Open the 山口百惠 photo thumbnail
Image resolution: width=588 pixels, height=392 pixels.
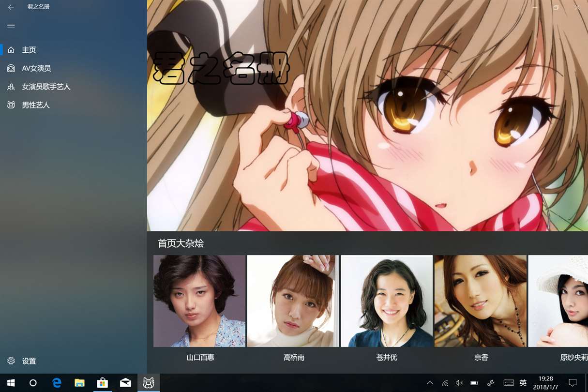(x=199, y=301)
